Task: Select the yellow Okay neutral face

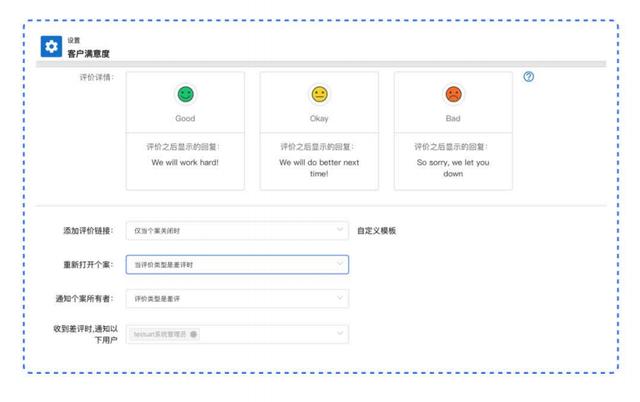Action: (319, 94)
